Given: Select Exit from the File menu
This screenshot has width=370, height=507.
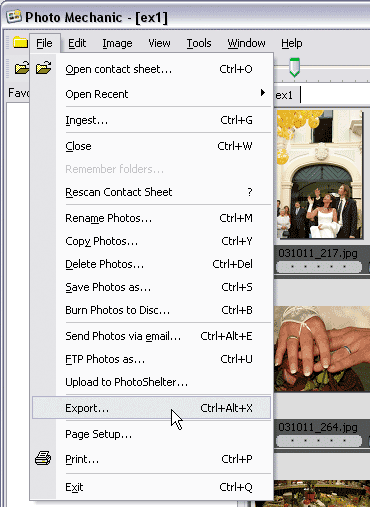Looking at the screenshot, I should [x=152, y=487].
